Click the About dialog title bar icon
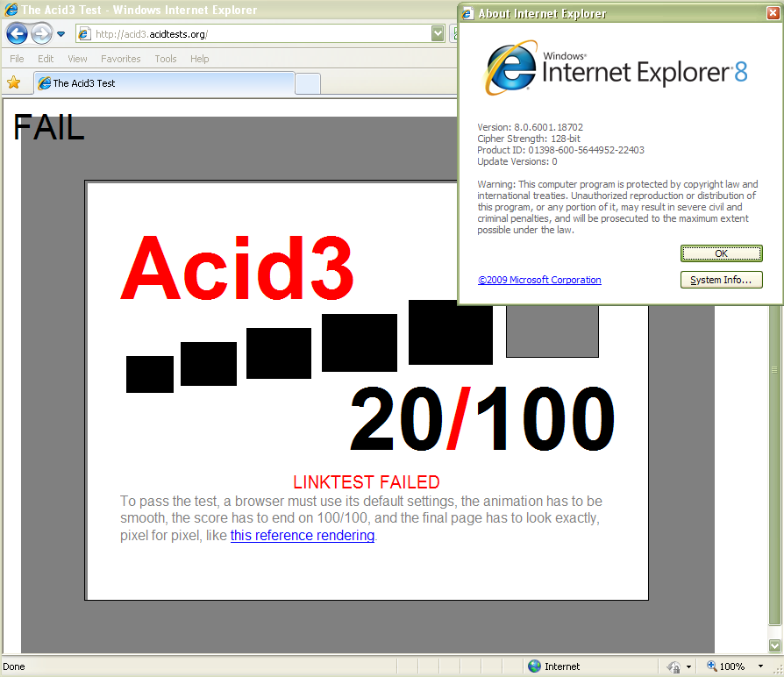Image resolution: width=784 pixels, height=677 pixels. click(x=468, y=13)
